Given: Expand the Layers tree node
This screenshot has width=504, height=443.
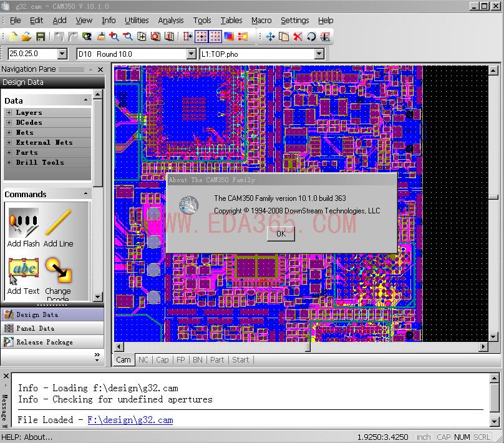Looking at the screenshot, I should (9, 112).
